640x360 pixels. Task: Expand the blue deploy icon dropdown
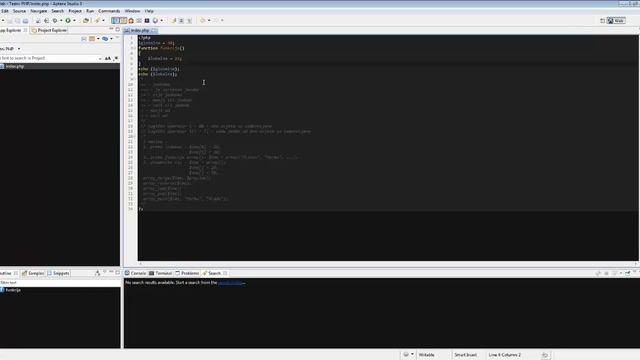pos(111,39)
